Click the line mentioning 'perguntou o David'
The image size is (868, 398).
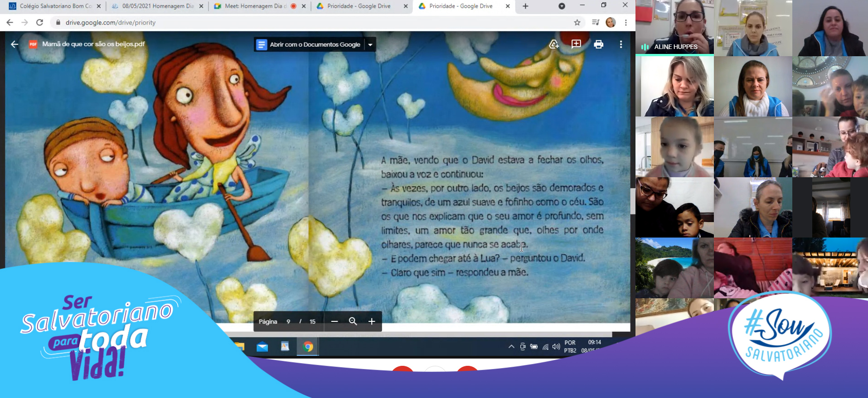[483, 258]
